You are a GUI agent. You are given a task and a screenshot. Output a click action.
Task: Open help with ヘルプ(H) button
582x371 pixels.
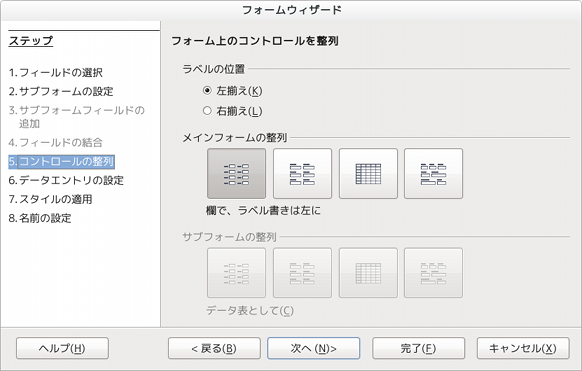pos(62,348)
